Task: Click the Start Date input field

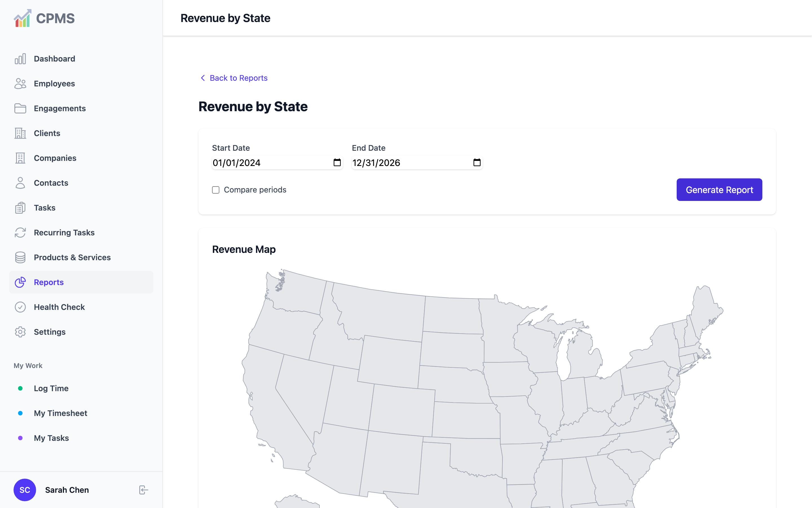Action: coord(277,163)
